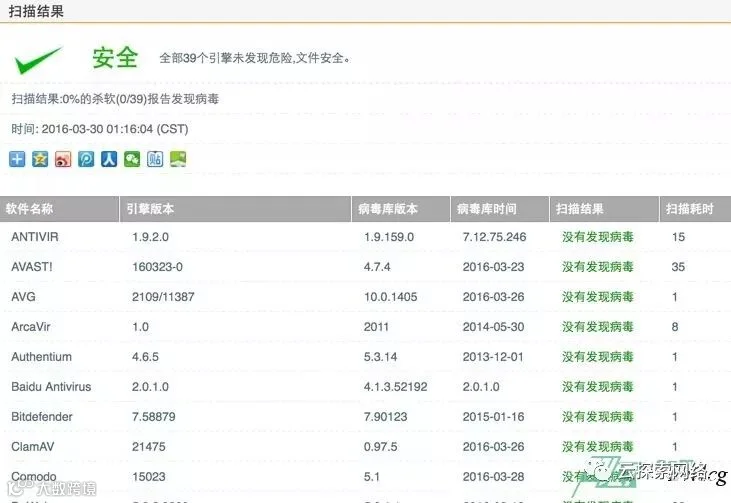Click 没有发现病毒 result in AVAST! row
The height and width of the screenshot is (503, 731).
point(598,267)
